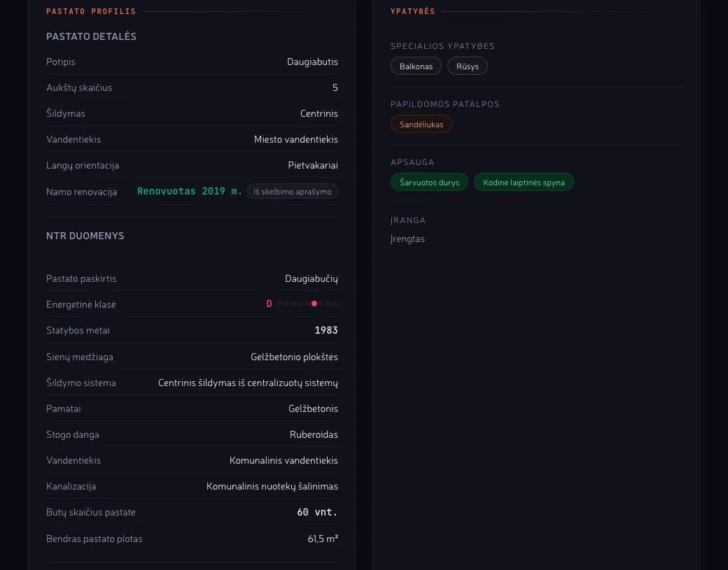This screenshot has width=728, height=570.
Task: Select the 'Namo renovacija' row label
Action: coord(81,192)
